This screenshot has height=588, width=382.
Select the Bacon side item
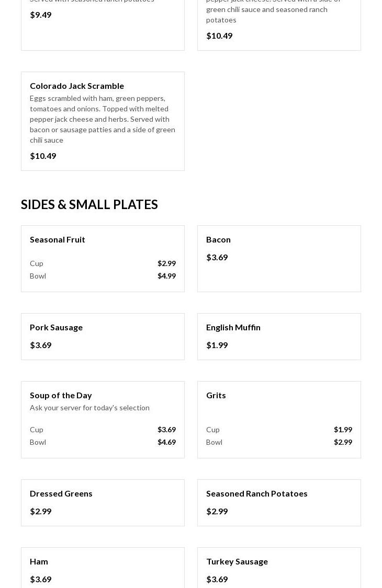coord(218,239)
